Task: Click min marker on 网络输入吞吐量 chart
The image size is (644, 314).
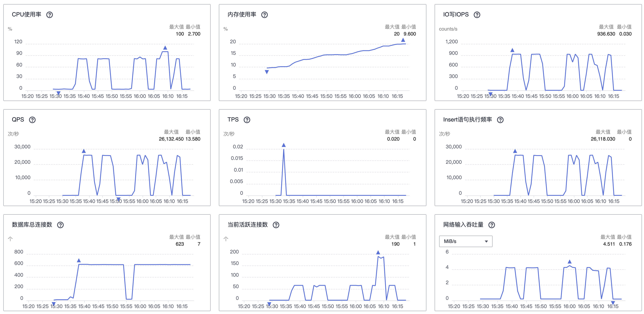Action: pyautogui.click(x=613, y=303)
